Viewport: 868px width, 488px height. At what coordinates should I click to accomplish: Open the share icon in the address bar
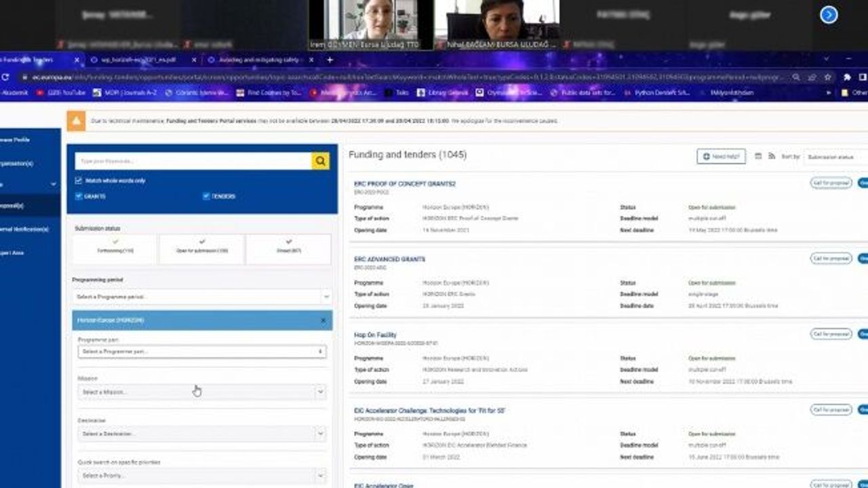812,77
